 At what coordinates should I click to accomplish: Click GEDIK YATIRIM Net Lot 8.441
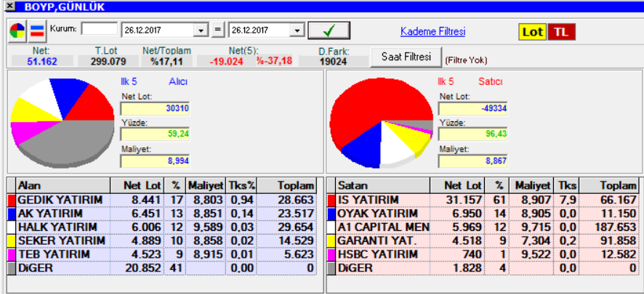pos(137,200)
